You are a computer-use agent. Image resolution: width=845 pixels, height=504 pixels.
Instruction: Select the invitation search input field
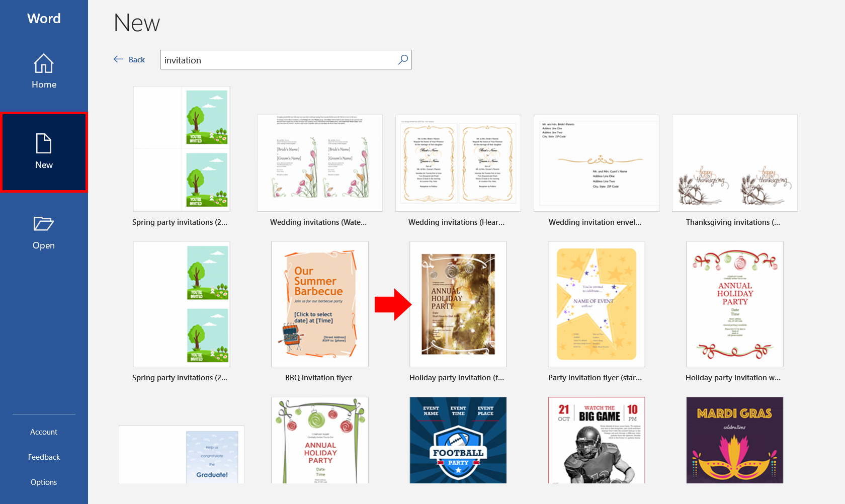[x=277, y=59]
